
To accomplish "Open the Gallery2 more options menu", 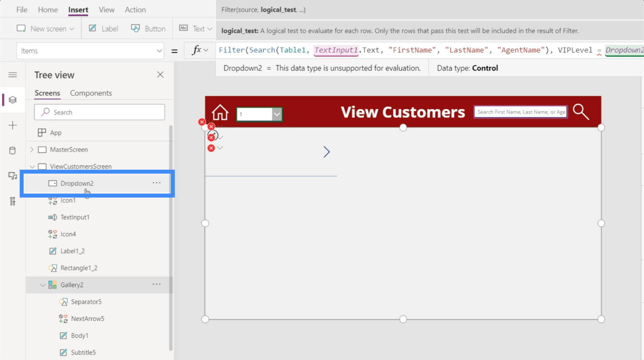I will click(x=156, y=284).
